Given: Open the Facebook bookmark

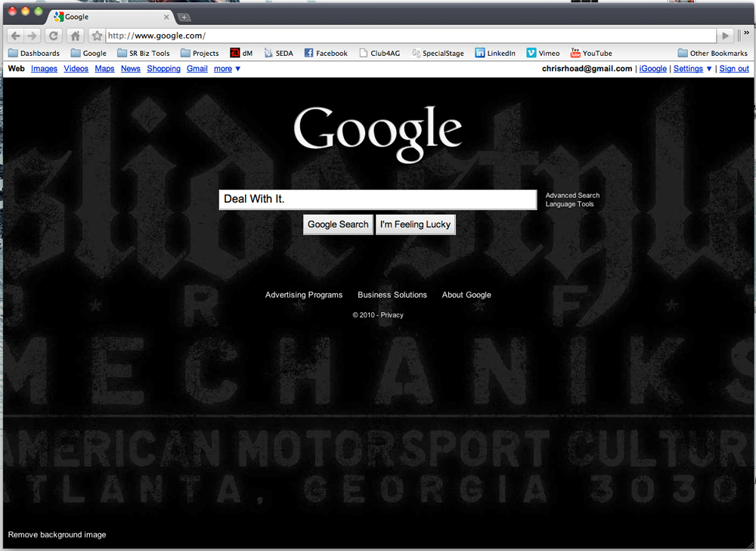Looking at the screenshot, I should [325, 53].
